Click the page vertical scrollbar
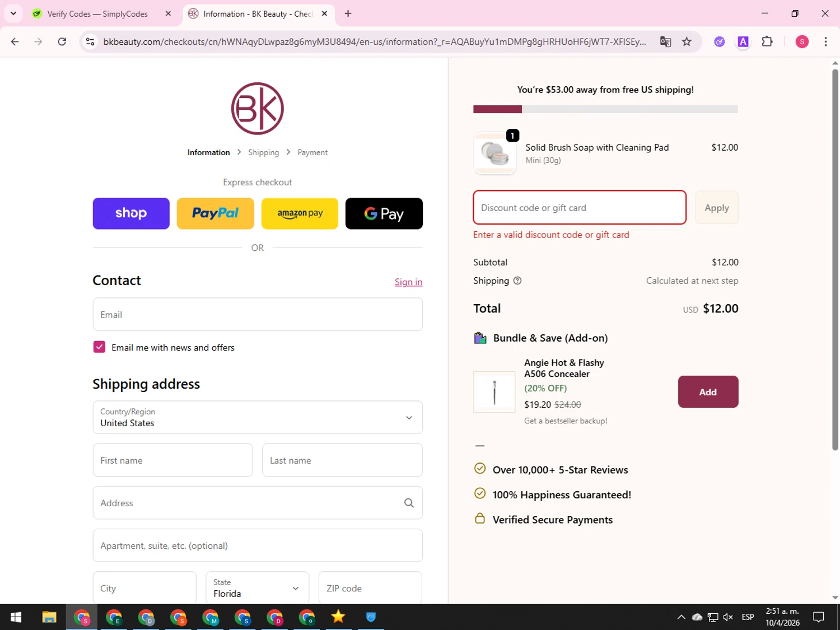The height and width of the screenshot is (630, 840). point(835,259)
